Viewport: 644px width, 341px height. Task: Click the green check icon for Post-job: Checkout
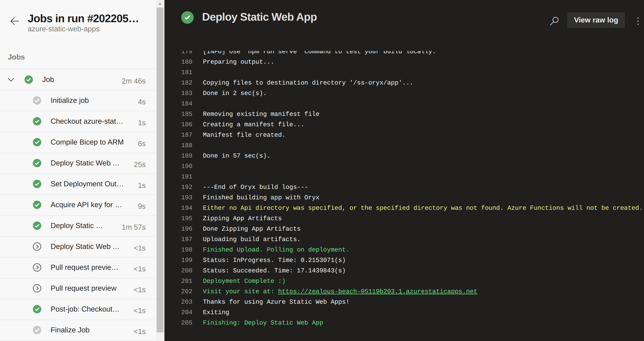pos(37,309)
